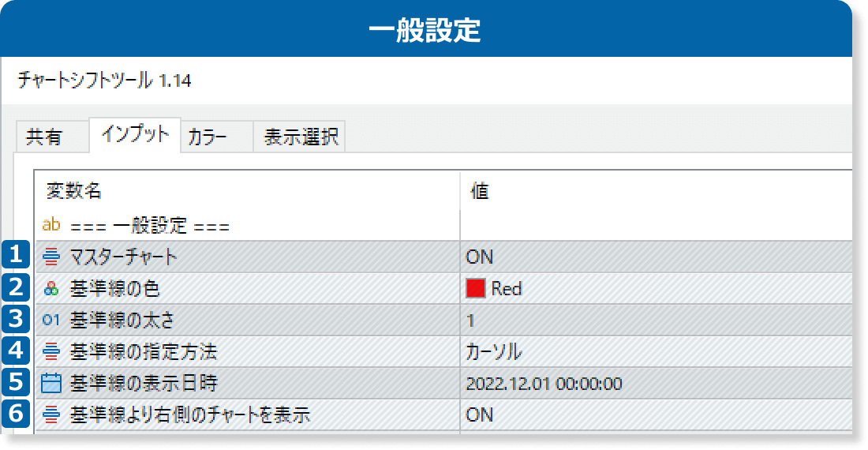Click the enum icon beside 基準線より右側のチャートを表示

51,414
